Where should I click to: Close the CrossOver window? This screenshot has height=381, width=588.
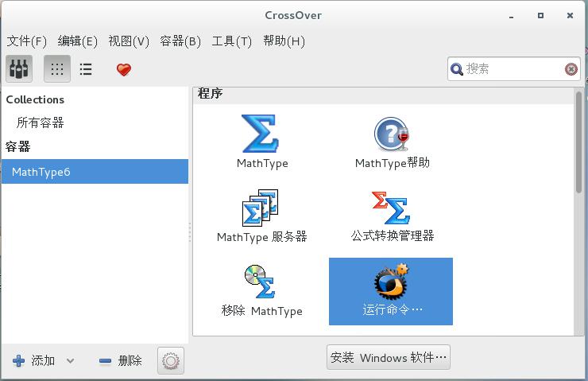(x=570, y=16)
